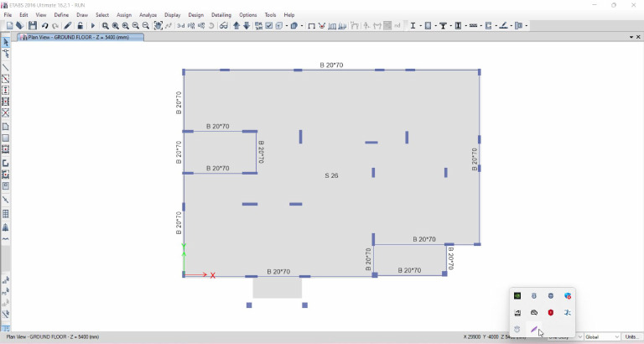Move up one story with up arrow

pyautogui.click(x=236, y=26)
